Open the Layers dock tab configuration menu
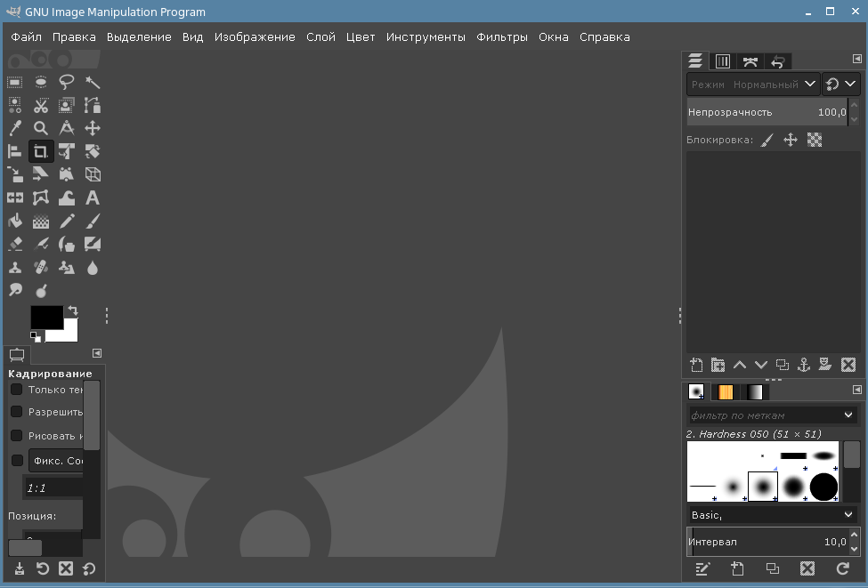Viewport: 868px width, 588px height. tap(857, 59)
